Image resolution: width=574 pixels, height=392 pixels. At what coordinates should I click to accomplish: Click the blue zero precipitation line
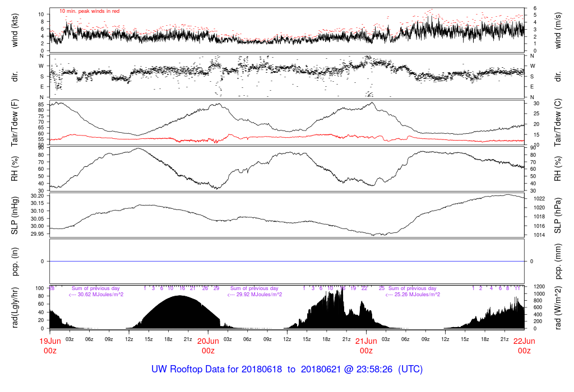pos(287,262)
